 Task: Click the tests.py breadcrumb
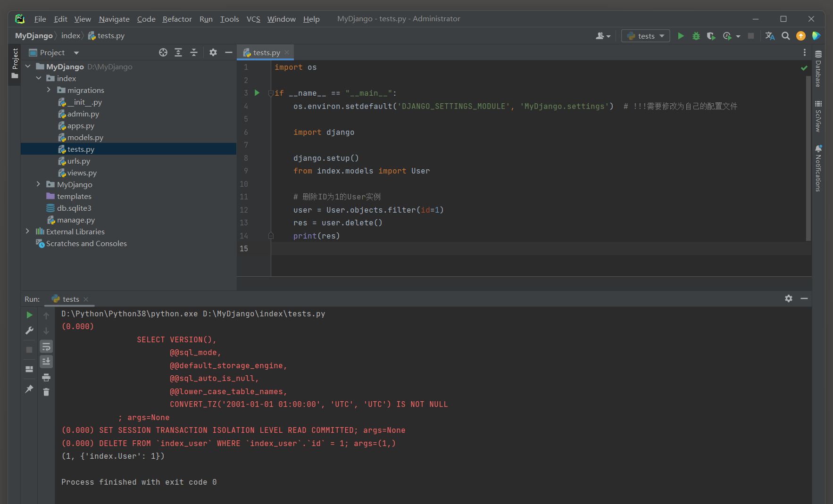coord(107,35)
